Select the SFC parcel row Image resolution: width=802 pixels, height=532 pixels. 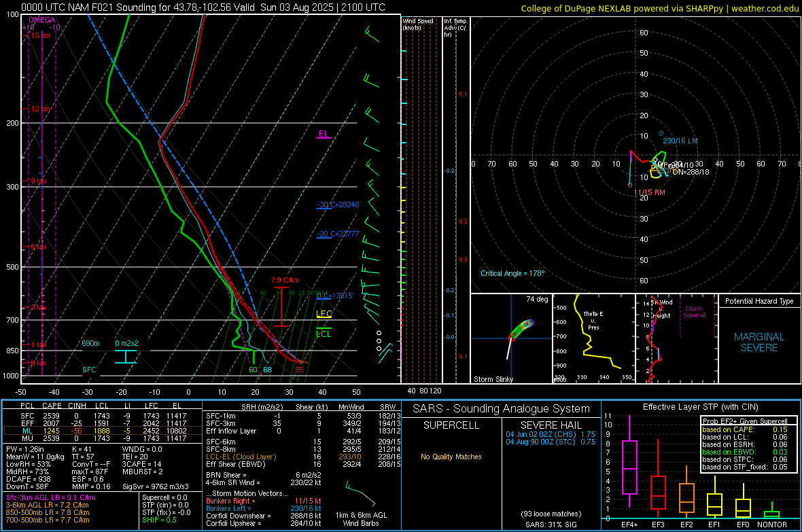(103, 416)
